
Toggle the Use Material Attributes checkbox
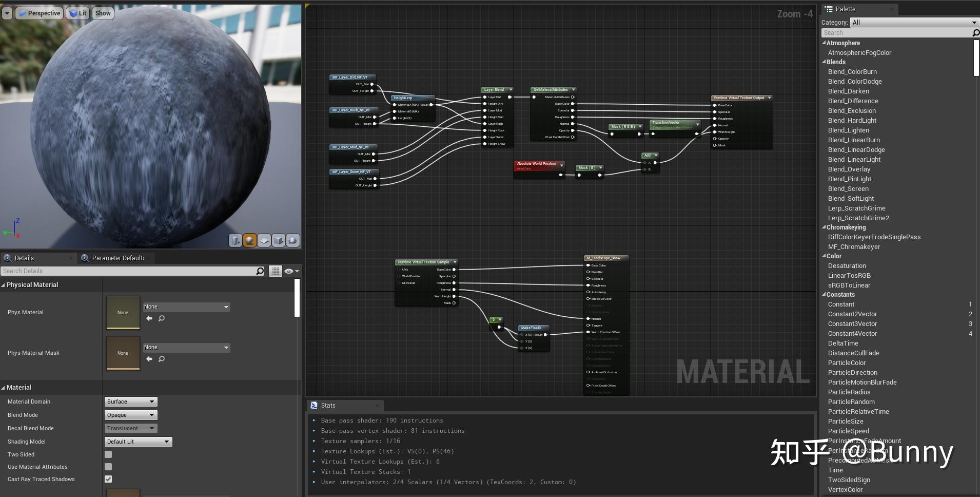coord(108,467)
